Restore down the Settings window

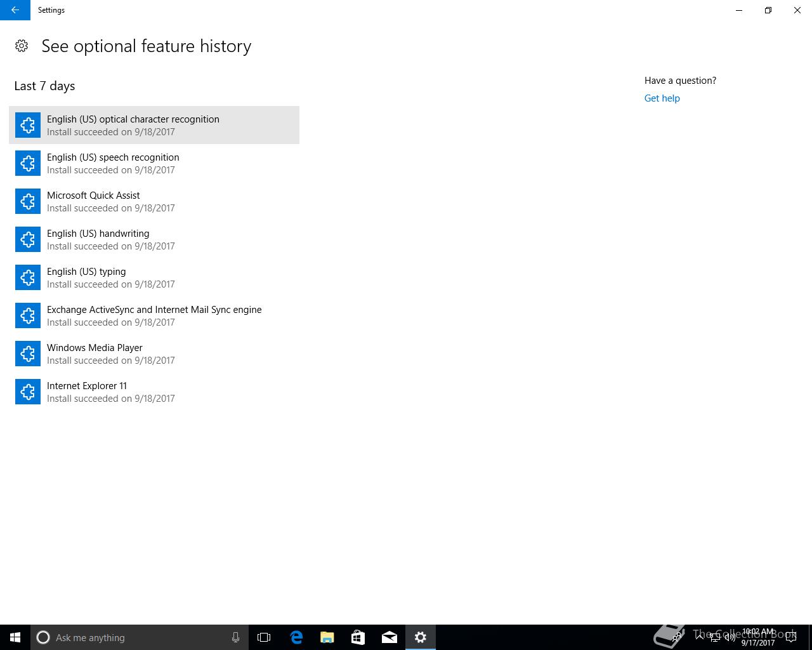pos(768,10)
